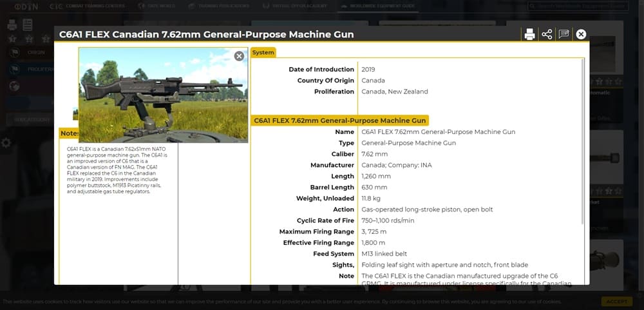Select the Notes tab
Viewport: 644px width, 310px height.
point(69,133)
